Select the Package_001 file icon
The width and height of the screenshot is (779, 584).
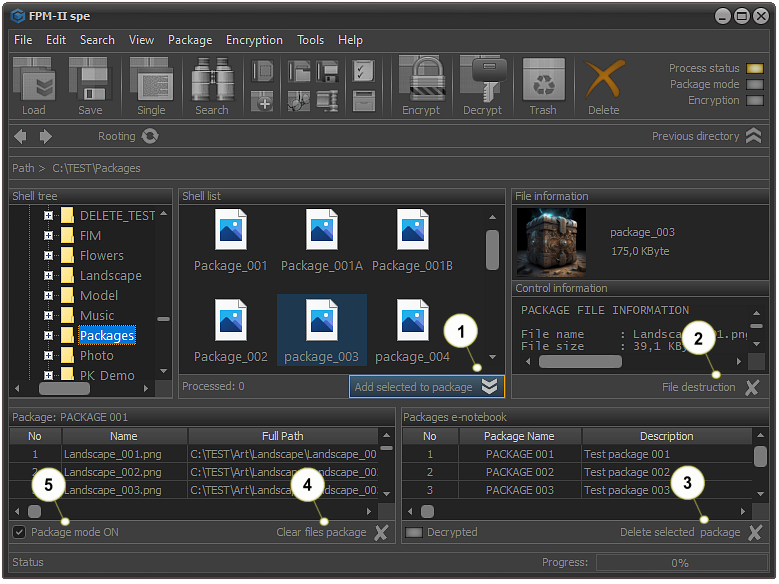tap(231, 230)
